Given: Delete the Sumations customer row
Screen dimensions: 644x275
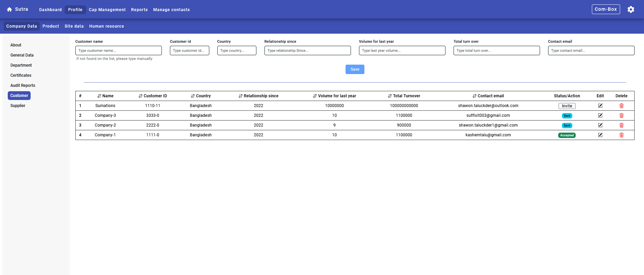Looking at the screenshot, I should (x=621, y=106).
